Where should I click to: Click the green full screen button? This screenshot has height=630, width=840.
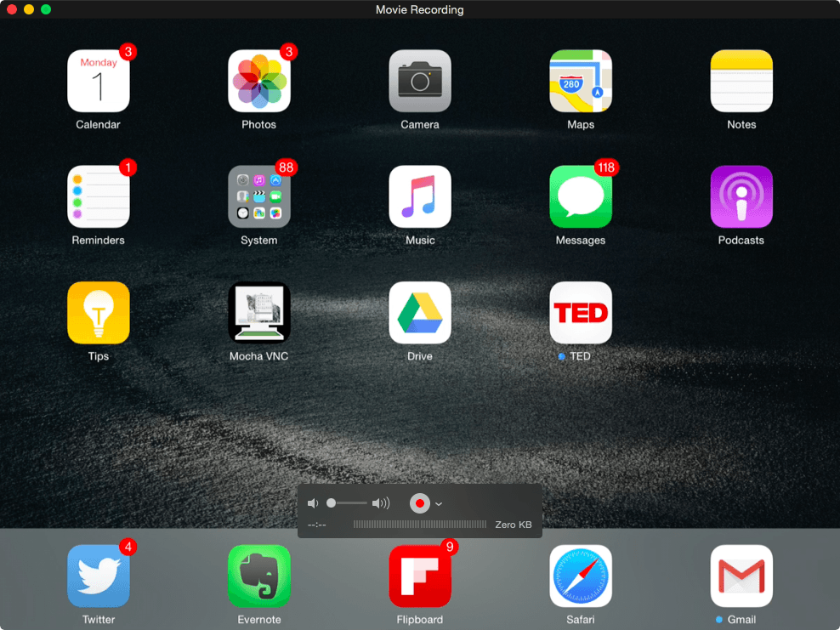pos(46,9)
